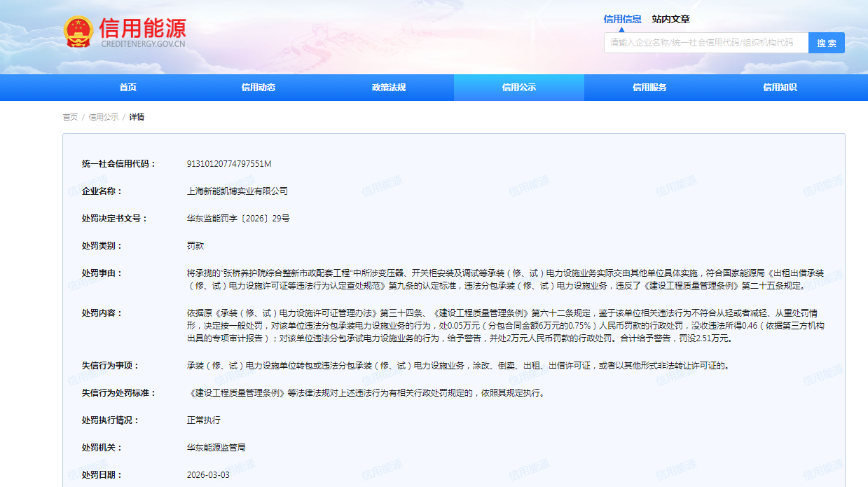Focus the enterprise name search input field
This screenshot has width=868, height=487.
(x=705, y=43)
